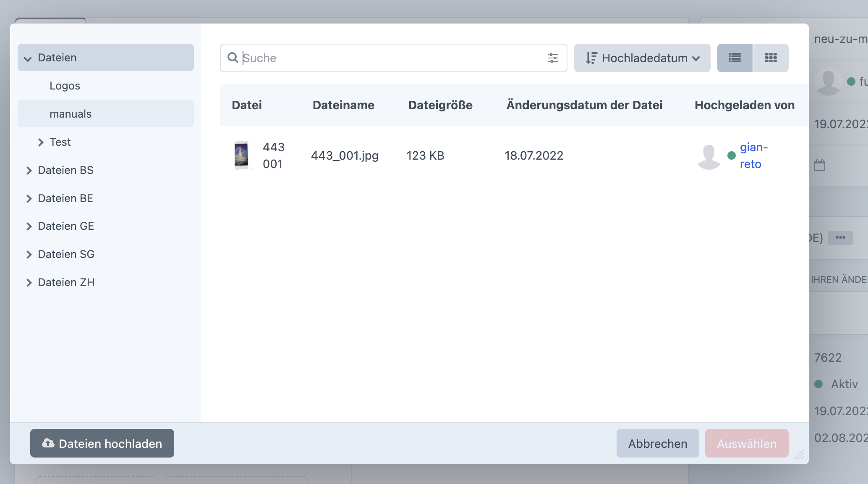Switch to list view
This screenshot has height=484, width=868.
click(735, 58)
